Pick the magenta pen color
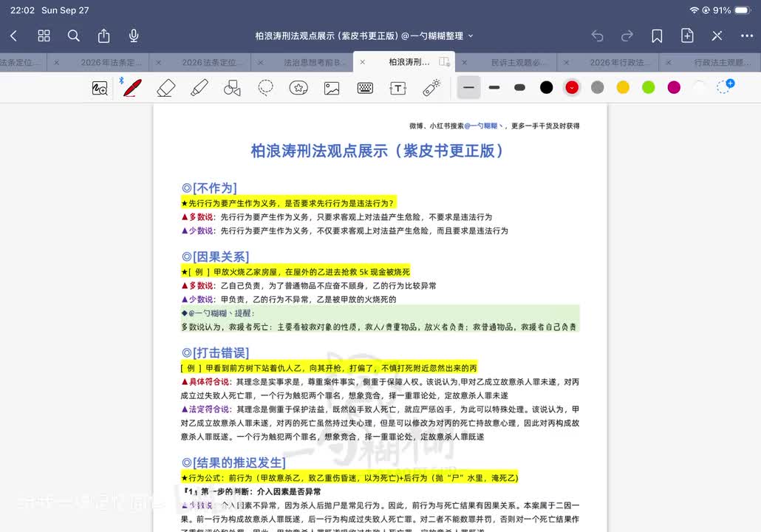Image resolution: width=761 pixels, height=532 pixels. coord(674,87)
